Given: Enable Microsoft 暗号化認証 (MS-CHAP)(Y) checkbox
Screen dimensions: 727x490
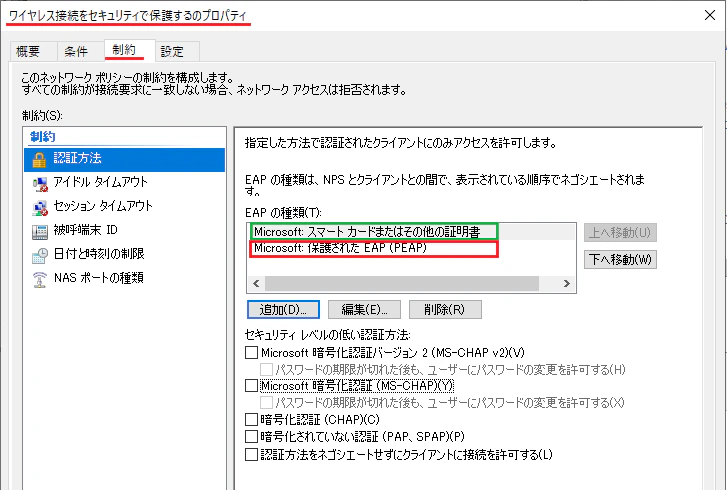Looking at the screenshot, I should click(x=251, y=386).
